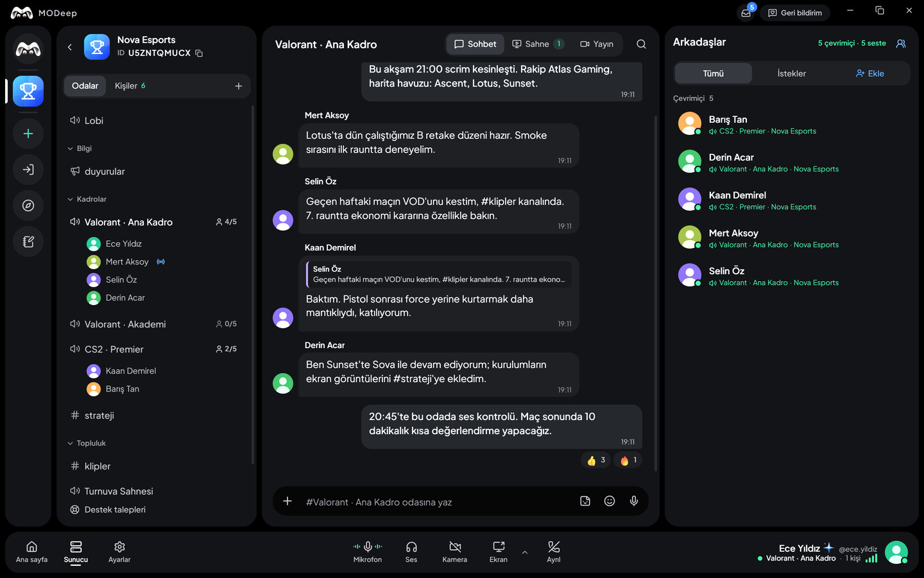Expand the screen share options chevron
Screen dimensions: 924x578
[525, 552]
